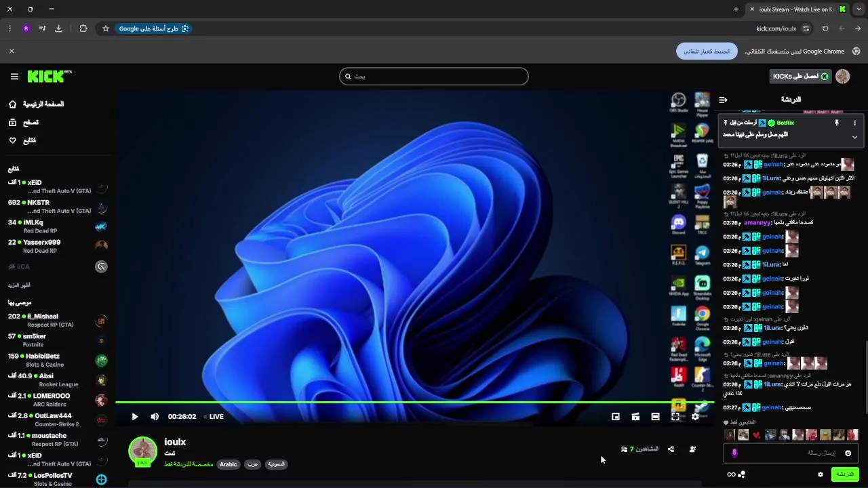Collapse the chat panel with arrow icon
This screenshot has width=868, height=488.
pyautogui.click(x=723, y=100)
